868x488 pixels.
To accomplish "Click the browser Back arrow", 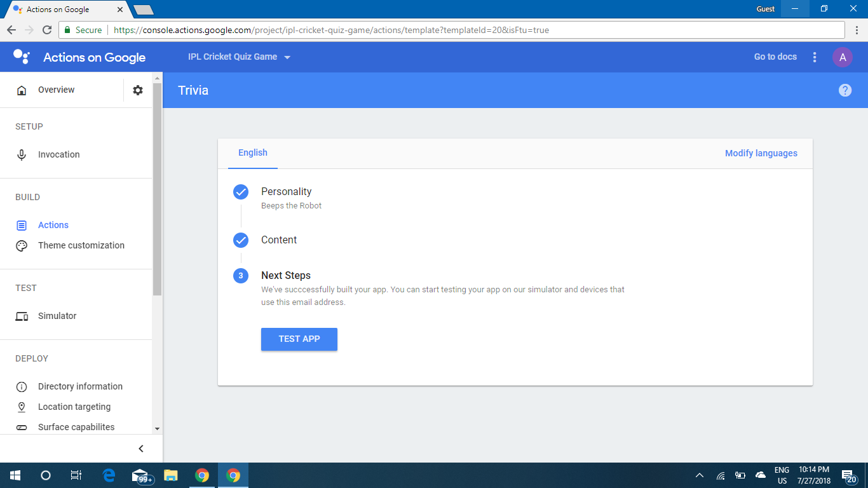I will 11,30.
